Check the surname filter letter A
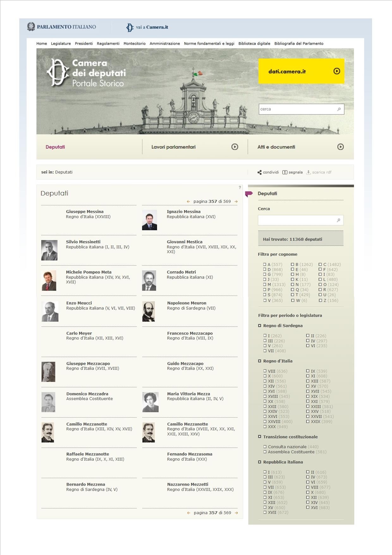Screen dimensions: 392x555 [x=265, y=265]
